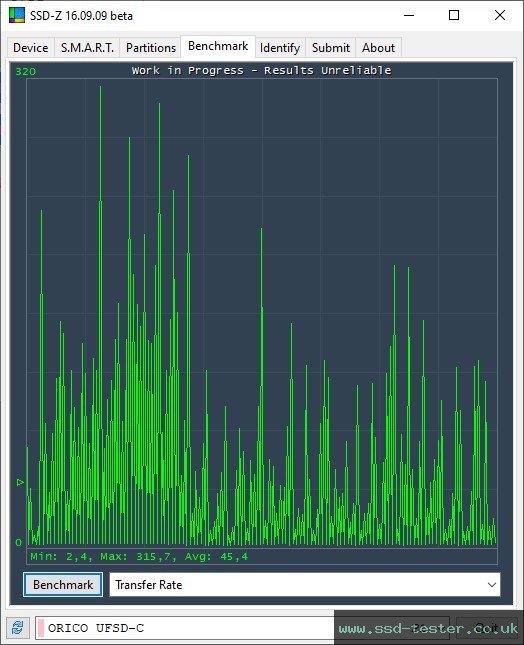
Task: Close the SSD-Z window
Action: (x=500, y=16)
